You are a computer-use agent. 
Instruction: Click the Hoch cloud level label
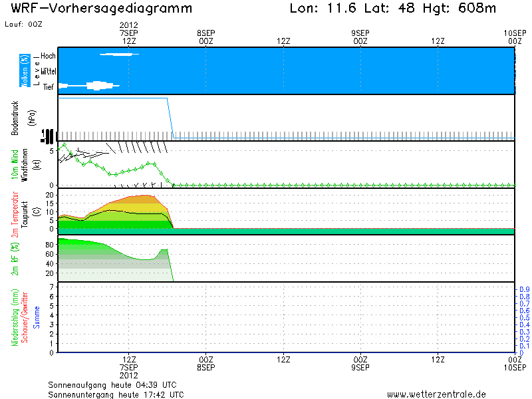click(x=48, y=56)
